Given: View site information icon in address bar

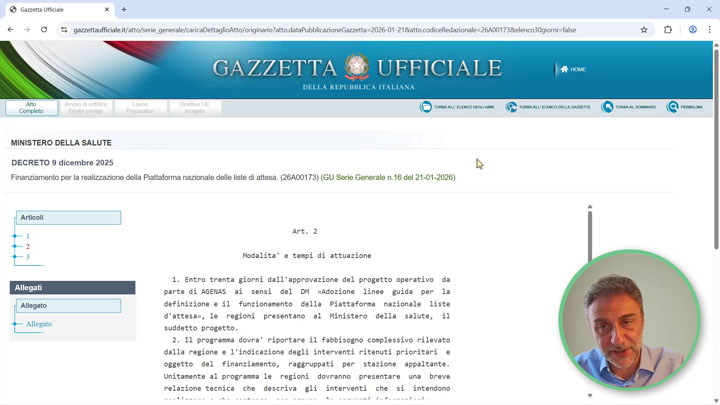Looking at the screenshot, I should click(64, 30).
